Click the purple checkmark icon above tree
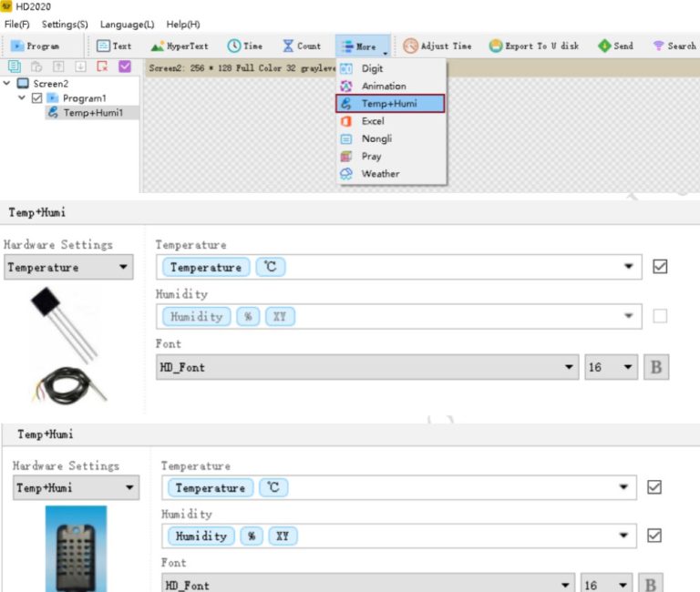This screenshot has height=592, width=700. click(x=125, y=66)
